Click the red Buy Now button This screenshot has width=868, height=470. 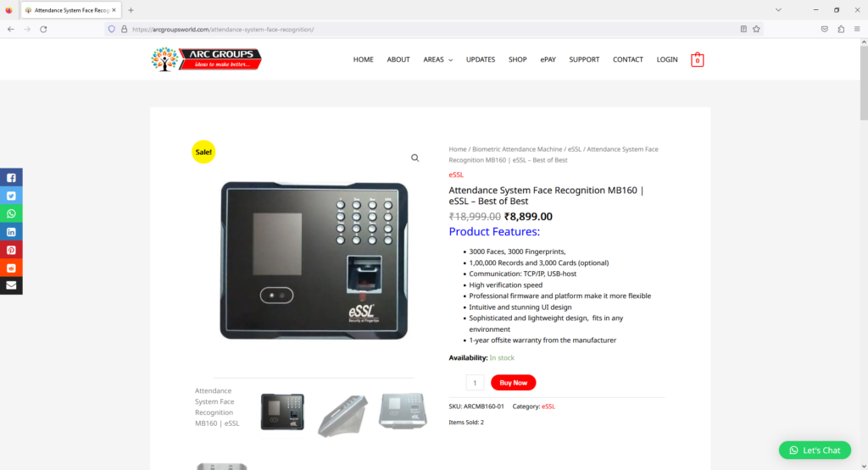513,383
